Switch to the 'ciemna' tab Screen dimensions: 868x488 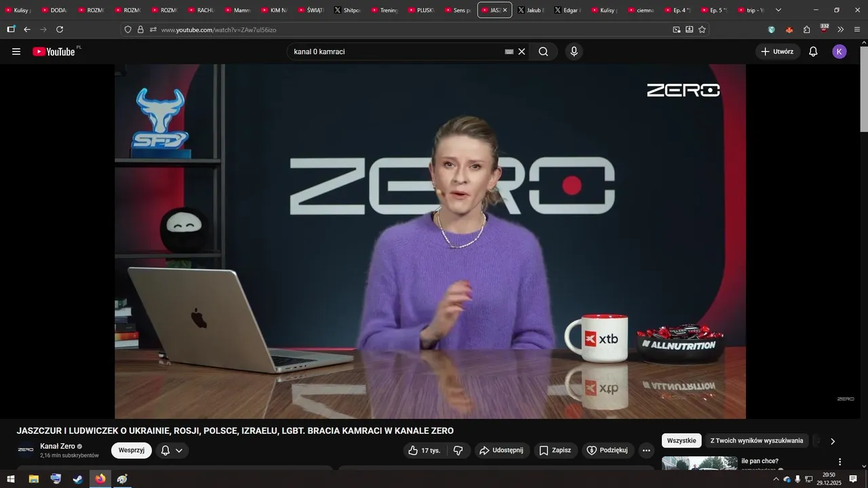640,10
